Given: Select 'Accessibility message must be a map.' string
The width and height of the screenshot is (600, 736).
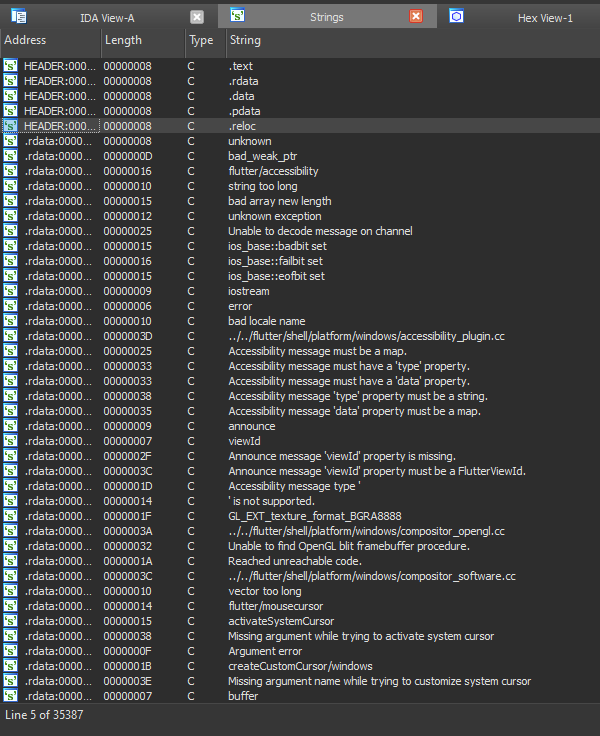Looking at the screenshot, I should pos(317,351).
